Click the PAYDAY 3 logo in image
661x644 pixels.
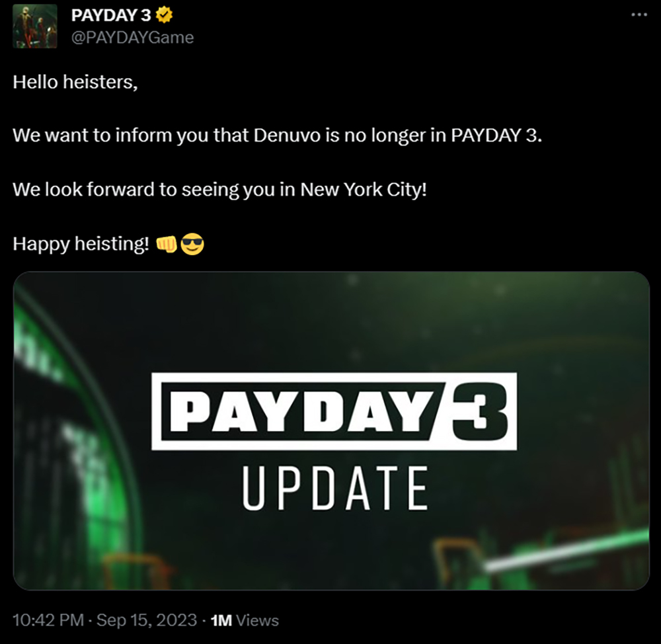coord(334,411)
